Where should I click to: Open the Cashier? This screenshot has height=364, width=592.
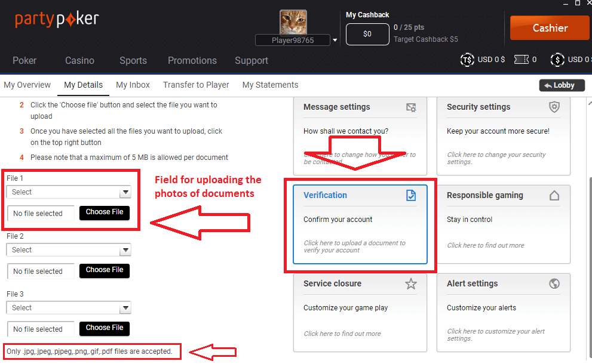(x=550, y=28)
